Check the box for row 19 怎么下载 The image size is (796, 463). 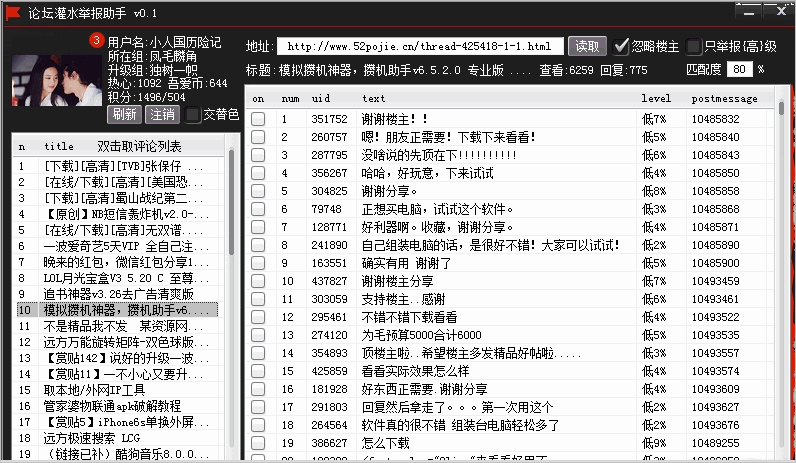258,443
